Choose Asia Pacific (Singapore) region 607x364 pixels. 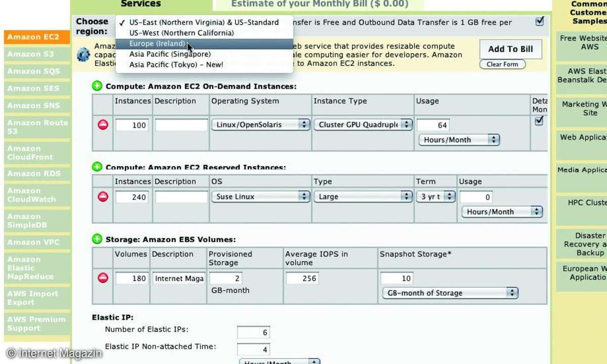(x=204, y=54)
